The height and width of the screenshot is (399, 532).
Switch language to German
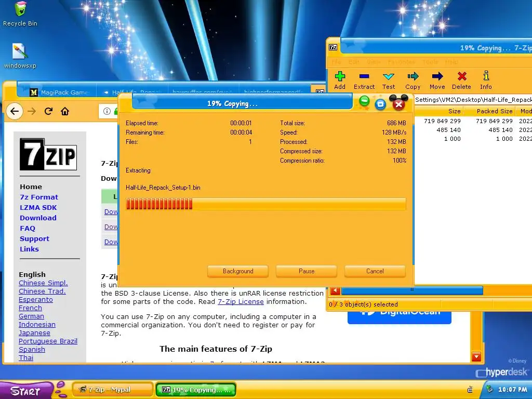pos(31,316)
